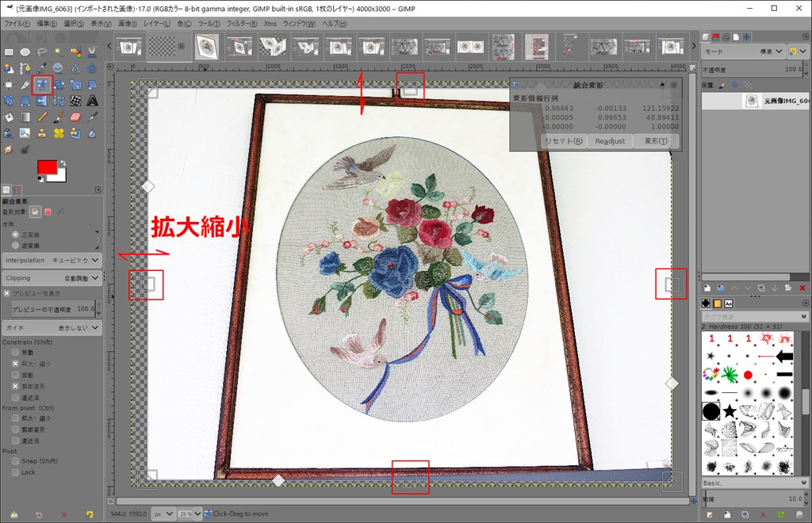
Task: Open the ファイル menu
Action: tap(17, 24)
